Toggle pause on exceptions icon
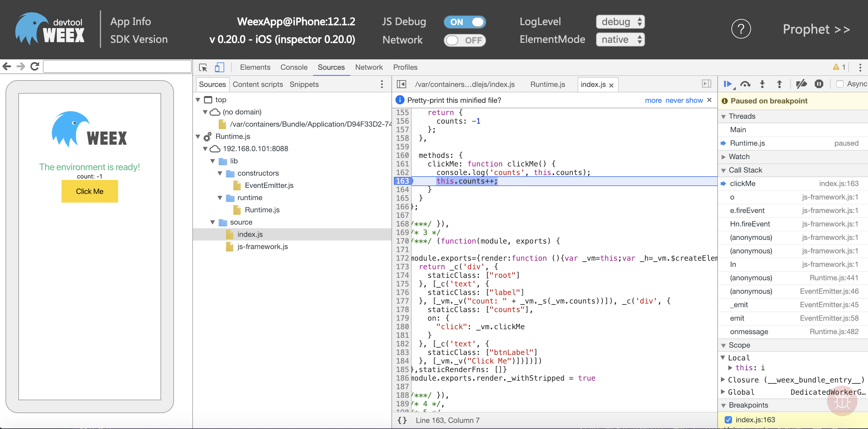The width and height of the screenshot is (868, 429). click(819, 84)
